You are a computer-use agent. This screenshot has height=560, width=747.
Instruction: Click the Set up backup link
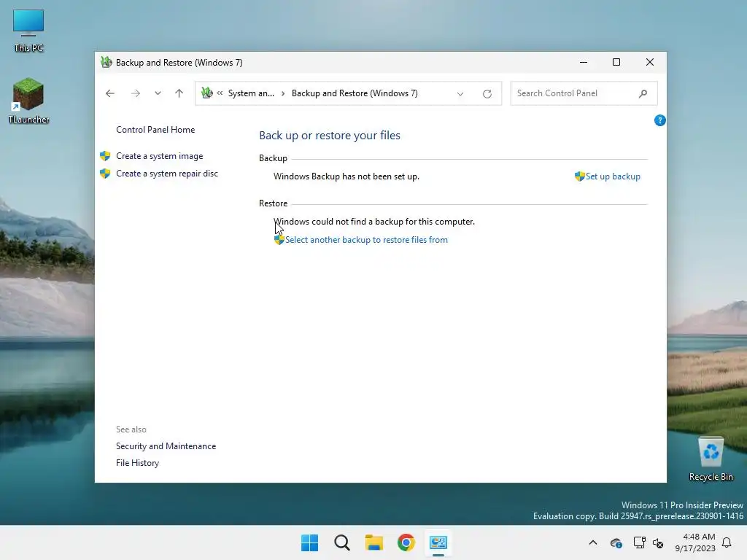point(613,176)
